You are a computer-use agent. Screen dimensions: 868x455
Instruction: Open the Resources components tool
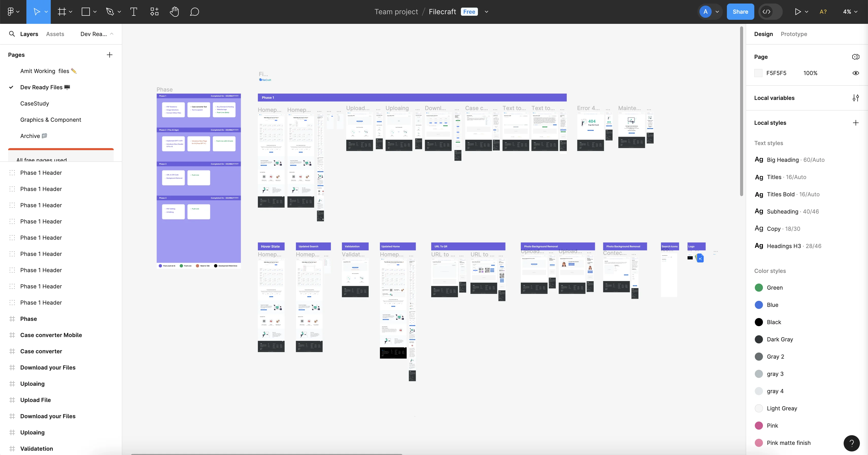[x=154, y=12]
